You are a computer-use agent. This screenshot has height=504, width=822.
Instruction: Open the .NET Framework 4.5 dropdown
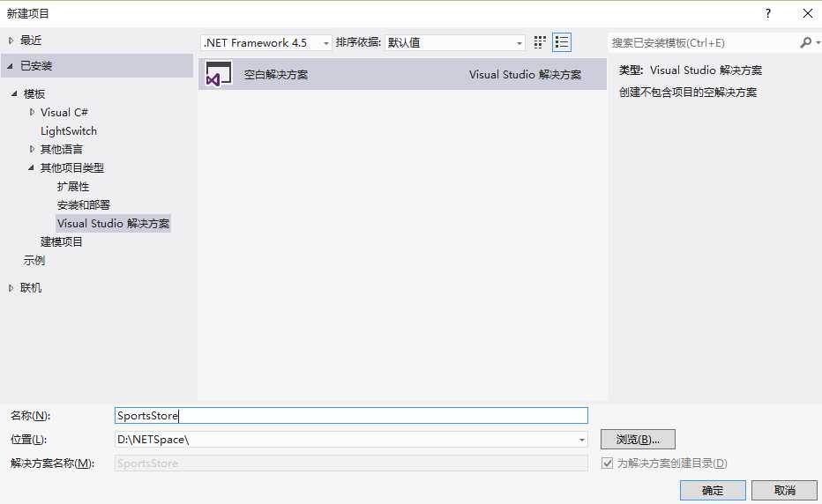(265, 42)
